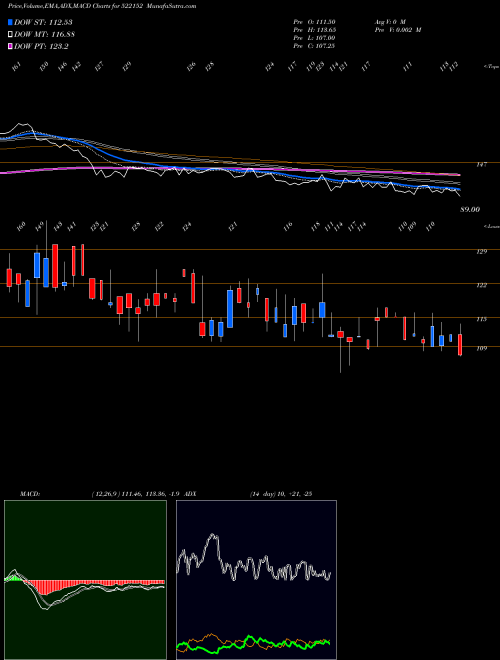Click the 'ADX' panel heading
Image resolution: width=500 pixels, height=660 pixels.
(x=190, y=494)
